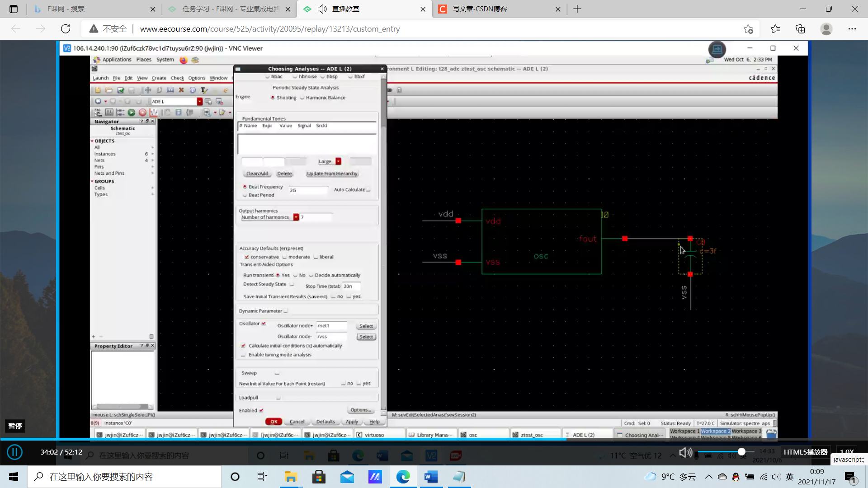The image size is (868, 488).
Task: Click the green Run Simulation play icon
Action: point(131,113)
